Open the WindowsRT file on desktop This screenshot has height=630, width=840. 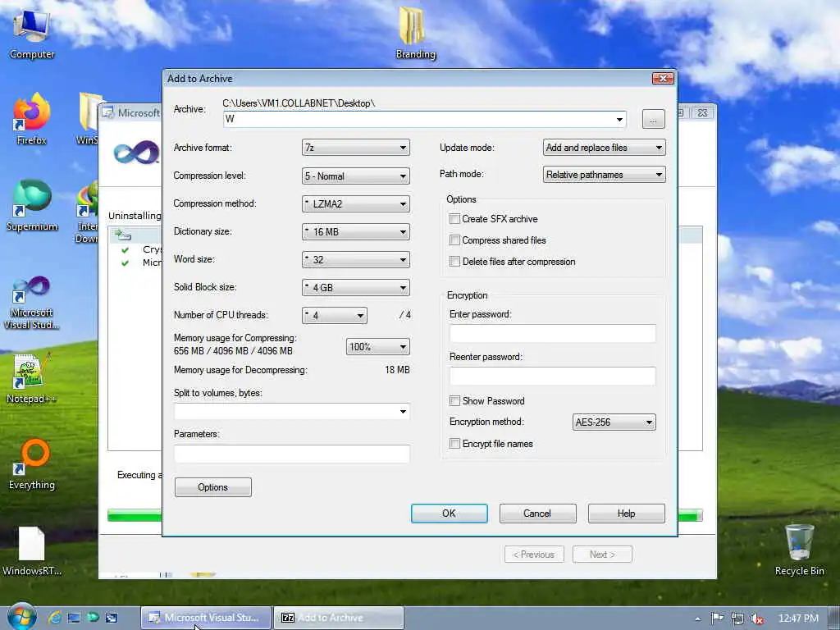[32, 550]
